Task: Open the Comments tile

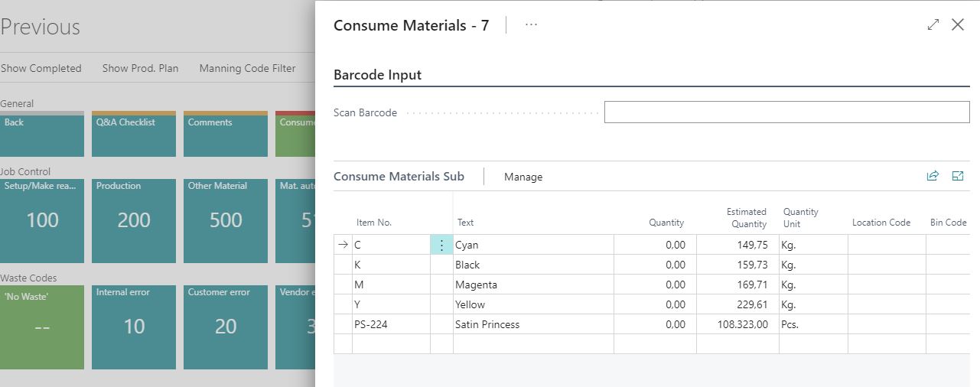Action: (226, 134)
